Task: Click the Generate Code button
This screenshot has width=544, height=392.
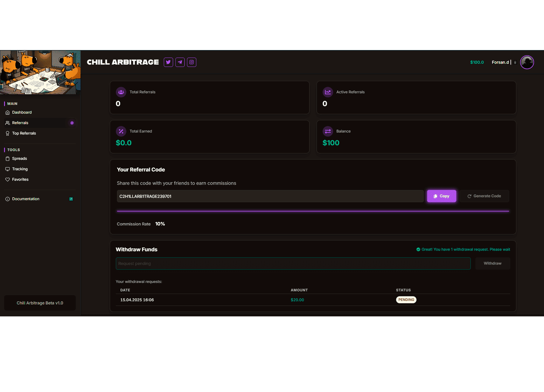Action: pos(484,196)
